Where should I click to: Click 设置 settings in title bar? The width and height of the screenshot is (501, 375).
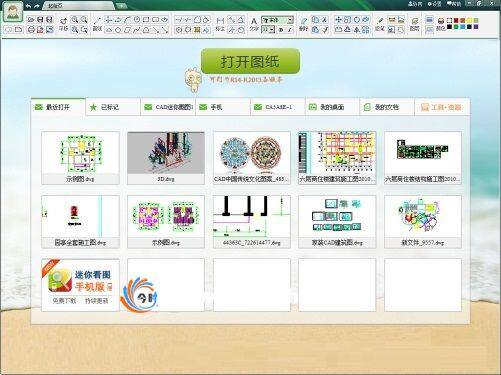pos(434,4)
